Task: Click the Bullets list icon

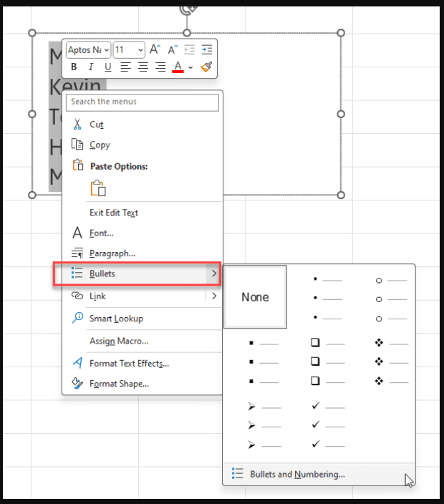Action: (x=77, y=273)
